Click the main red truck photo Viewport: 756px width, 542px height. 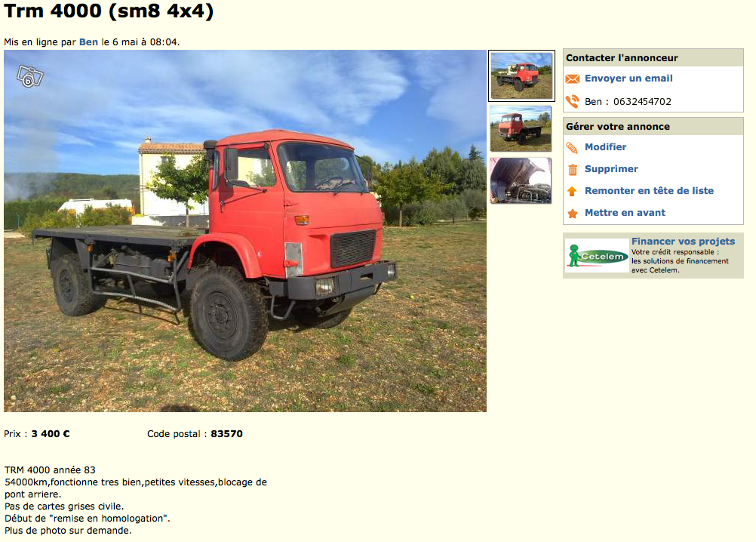(x=245, y=231)
